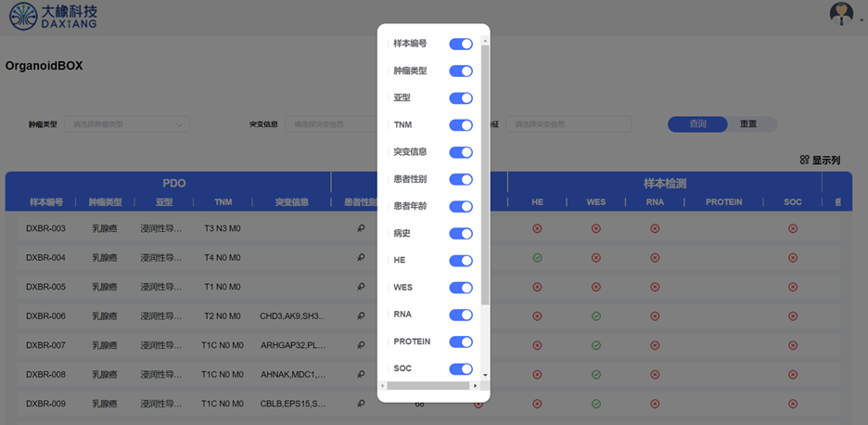Click the 特征 filter input on right
Viewport: 868px width, 425px height.
pyautogui.click(x=568, y=124)
